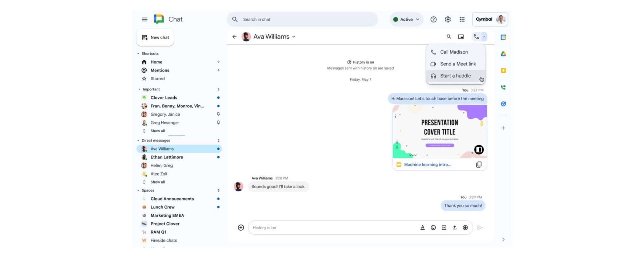Unpin the Greg Hesenger conversation
The height and width of the screenshot is (258, 644).
pyautogui.click(x=218, y=123)
